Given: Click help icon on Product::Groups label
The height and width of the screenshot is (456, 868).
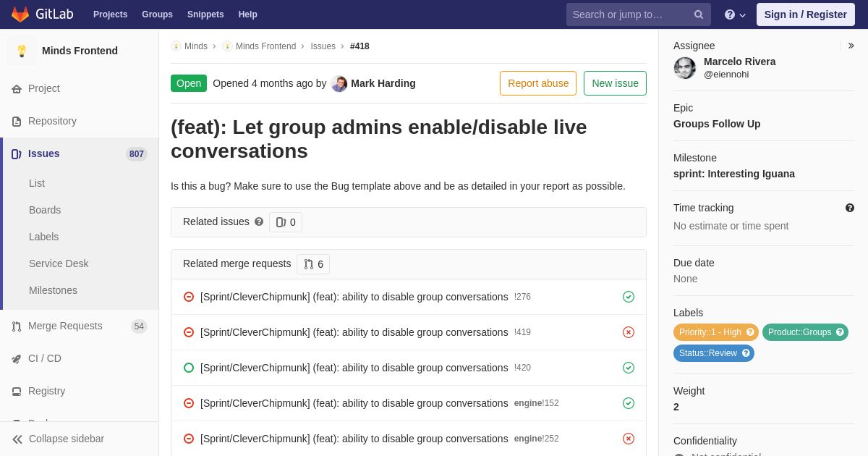Looking at the screenshot, I should point(840,332).
